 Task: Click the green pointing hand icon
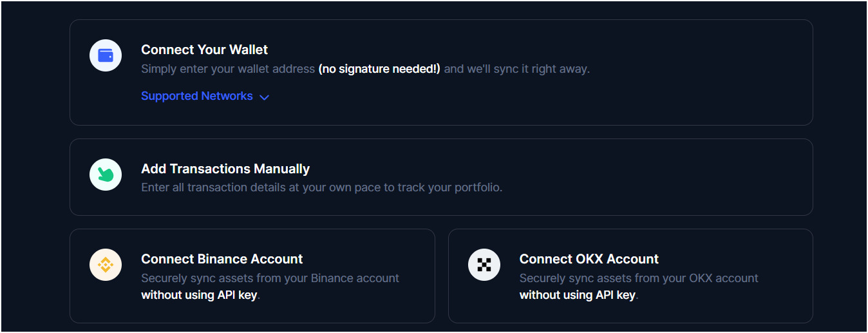point(106,175)
